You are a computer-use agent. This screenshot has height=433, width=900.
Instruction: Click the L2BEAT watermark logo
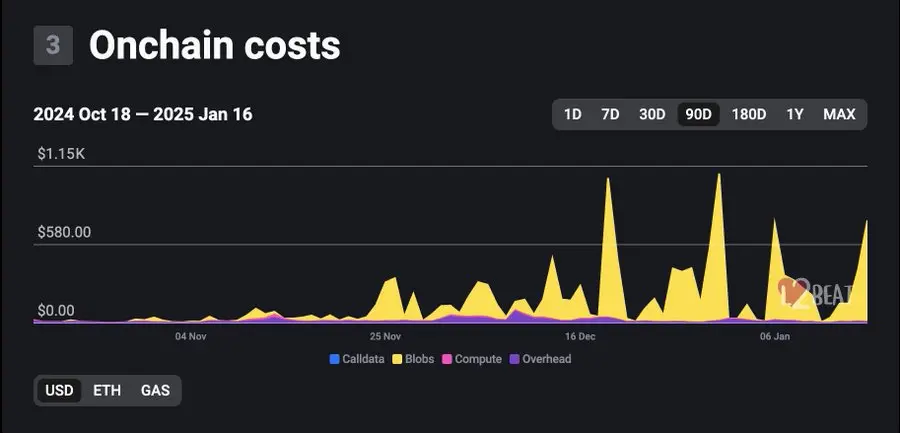click(815, 292)
